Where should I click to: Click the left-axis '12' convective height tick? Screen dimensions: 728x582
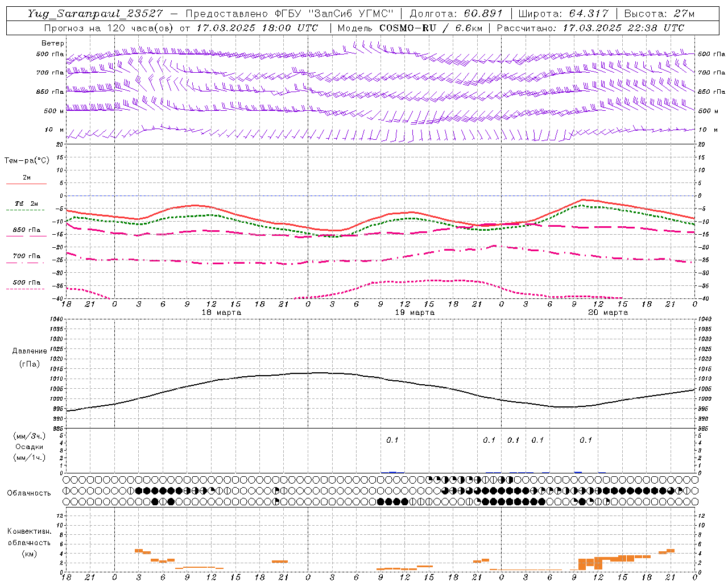coord(60,516)
